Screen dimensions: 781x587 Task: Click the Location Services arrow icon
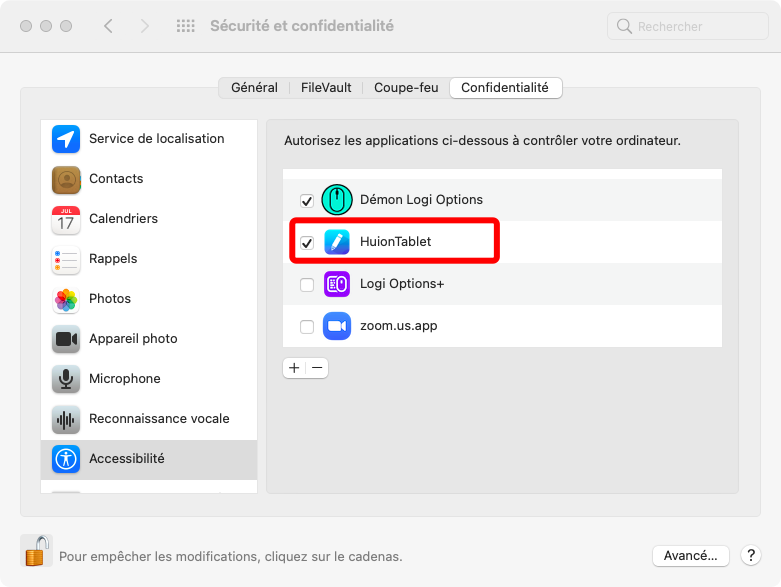(x=66, y=139)
